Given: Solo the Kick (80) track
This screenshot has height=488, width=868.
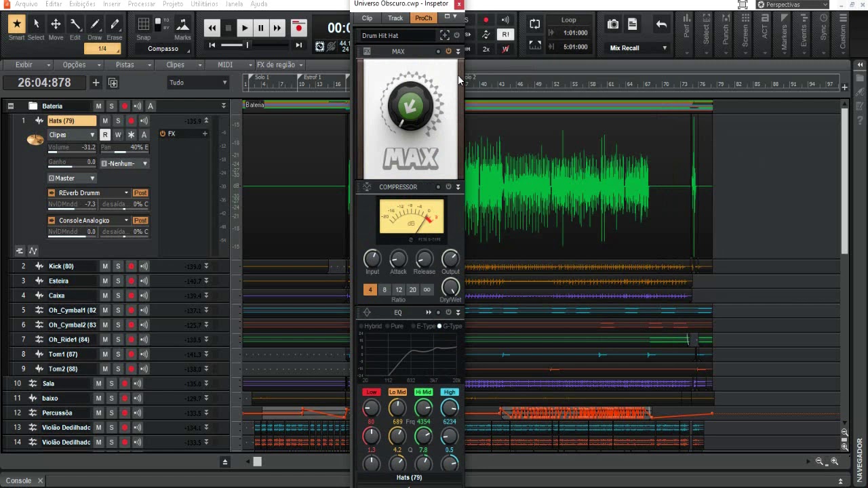Looking at the screenshot, I should coord(118,266).
